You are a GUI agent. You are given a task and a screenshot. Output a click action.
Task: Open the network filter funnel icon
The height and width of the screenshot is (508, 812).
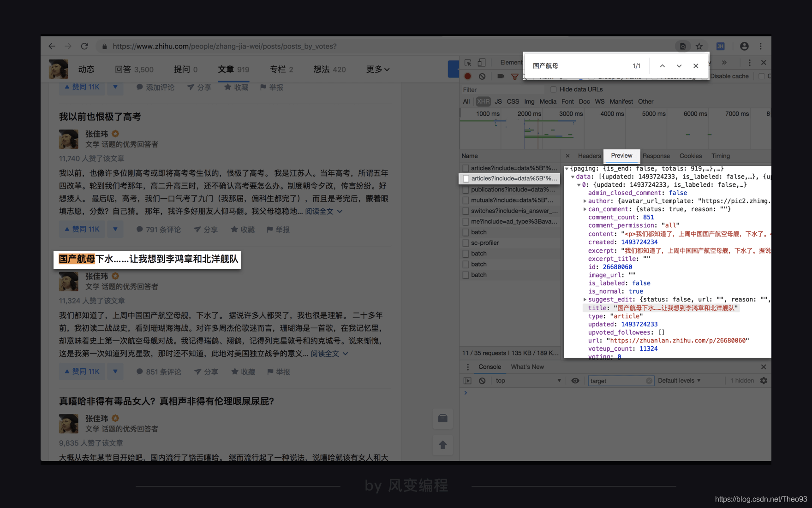coord(515,77)
